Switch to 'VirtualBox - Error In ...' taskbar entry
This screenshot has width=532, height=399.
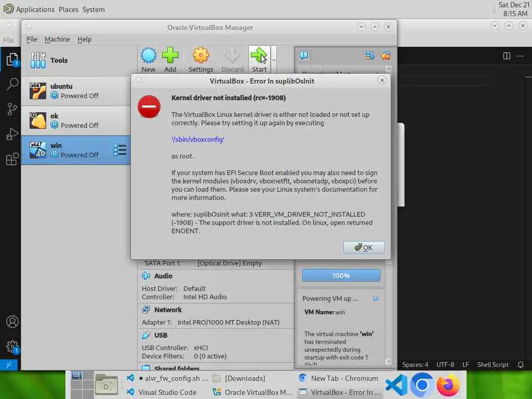pyautogui.click(x=340, y=392)
